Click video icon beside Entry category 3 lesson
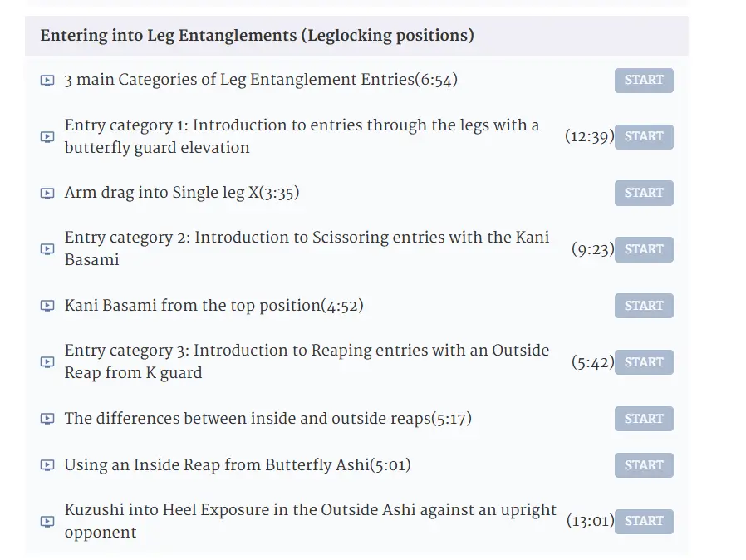 (47, 362)
